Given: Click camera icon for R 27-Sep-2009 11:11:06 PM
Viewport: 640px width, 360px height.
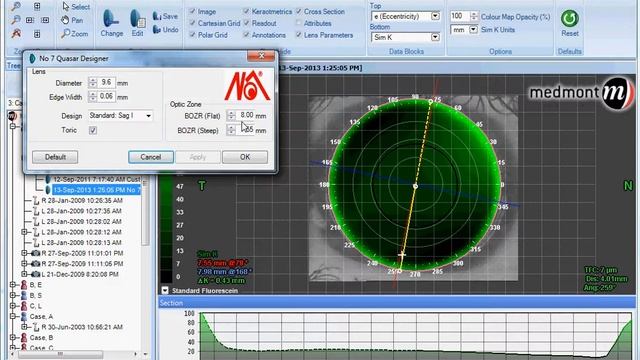Looking at the screenshot, I should pyautogui.click(x=36, y=264).
